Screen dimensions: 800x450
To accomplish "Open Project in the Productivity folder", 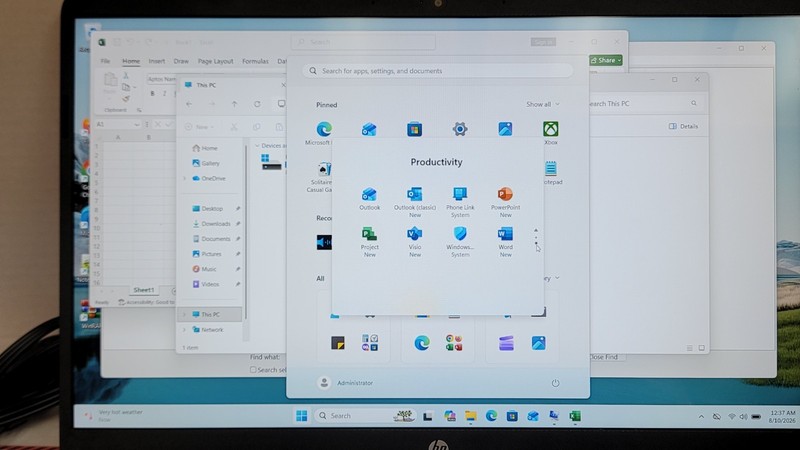I will pos(369,242).
